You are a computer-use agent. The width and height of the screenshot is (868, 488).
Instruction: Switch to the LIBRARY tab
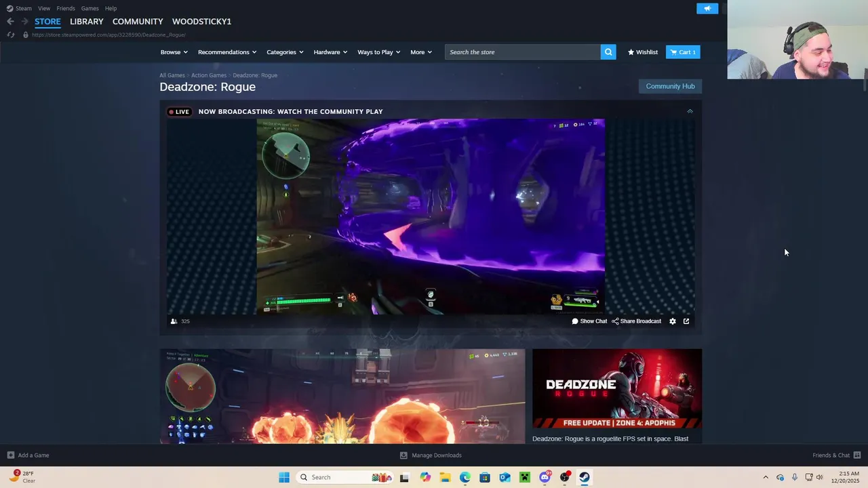click(87, 22)
